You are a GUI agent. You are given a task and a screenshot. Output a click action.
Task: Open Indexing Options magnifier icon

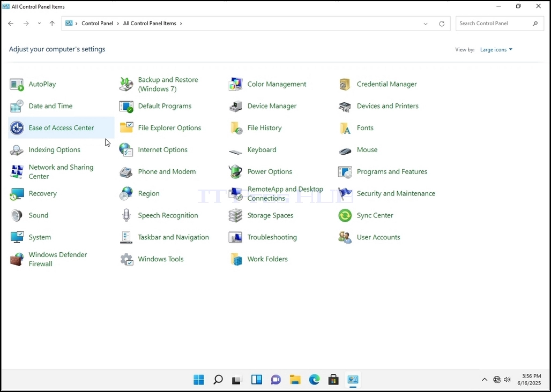click(17, 150)
